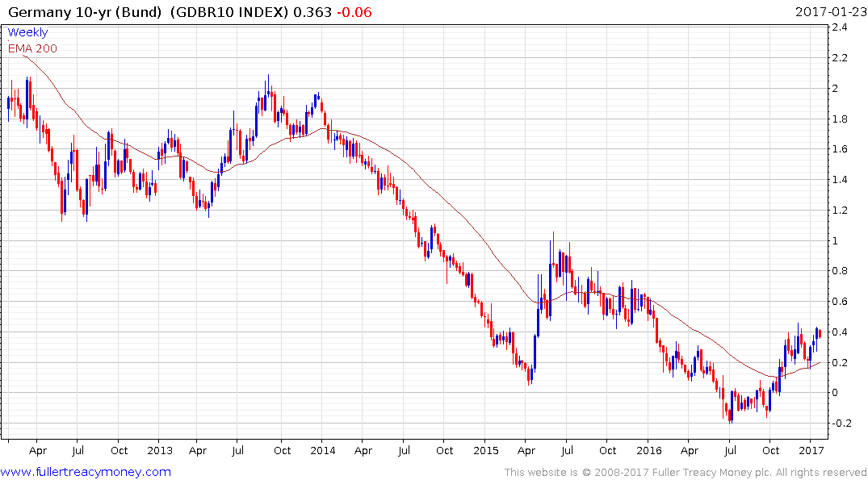
Task: Click the 0.4 y-axis label
Action: pos(839,332)
